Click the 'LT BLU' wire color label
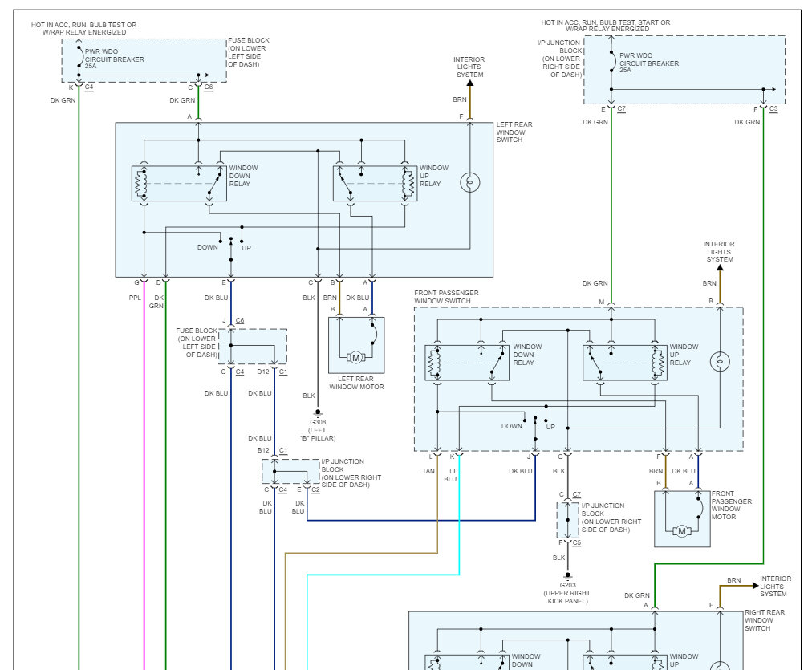This screenshot has height=670, width=812. [450, 475]
